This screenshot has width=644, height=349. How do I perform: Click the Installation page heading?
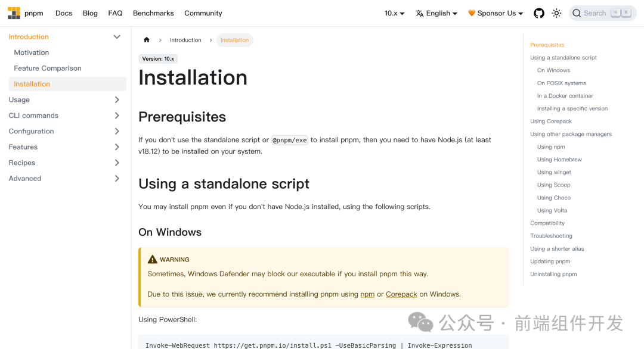(193, 77)
